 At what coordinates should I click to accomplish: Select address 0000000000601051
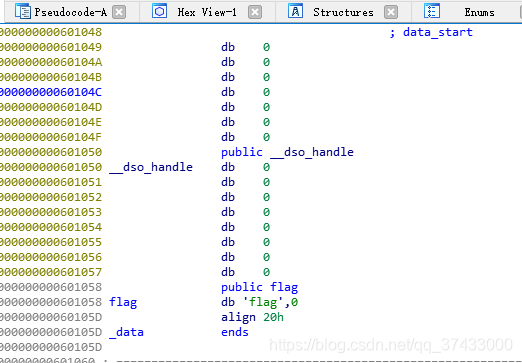point(51,182)
